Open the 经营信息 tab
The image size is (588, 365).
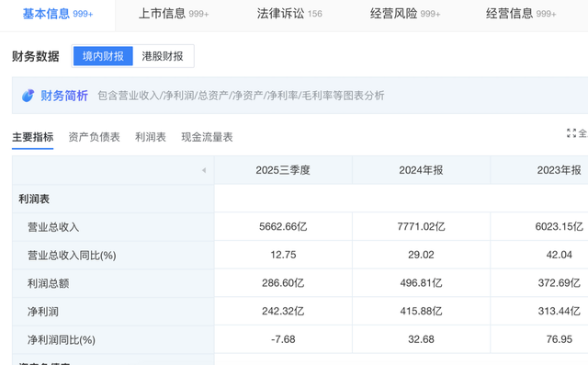click(x=521, y=14)
